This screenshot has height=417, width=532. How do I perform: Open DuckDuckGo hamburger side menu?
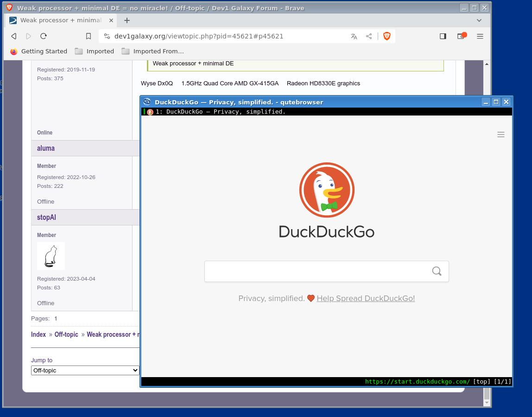click(501, 135)
